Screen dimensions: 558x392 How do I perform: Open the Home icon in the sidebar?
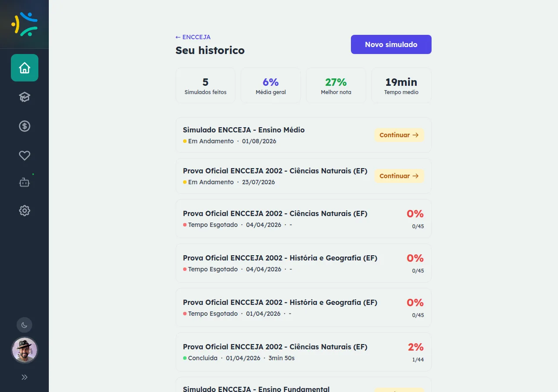24,68
